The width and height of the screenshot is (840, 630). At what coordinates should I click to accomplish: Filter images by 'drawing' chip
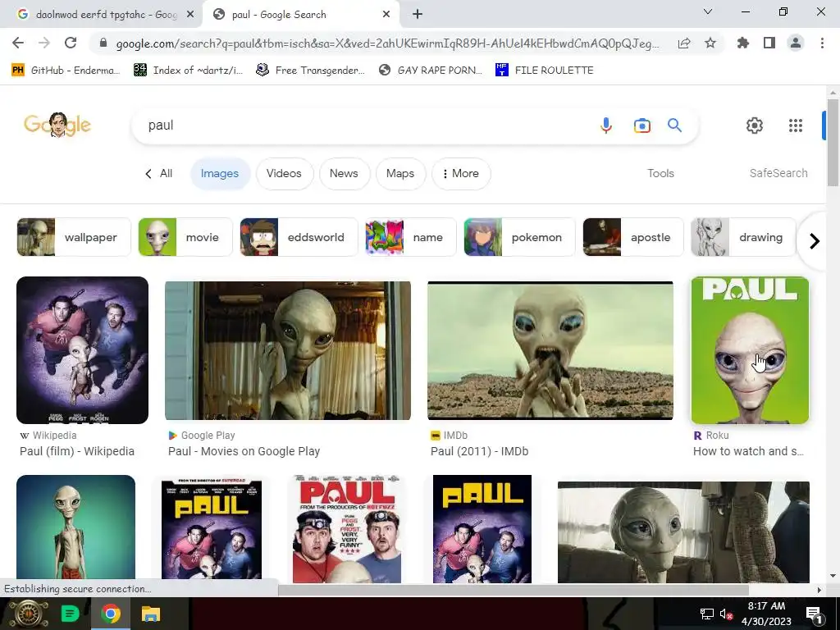point(743,237)
